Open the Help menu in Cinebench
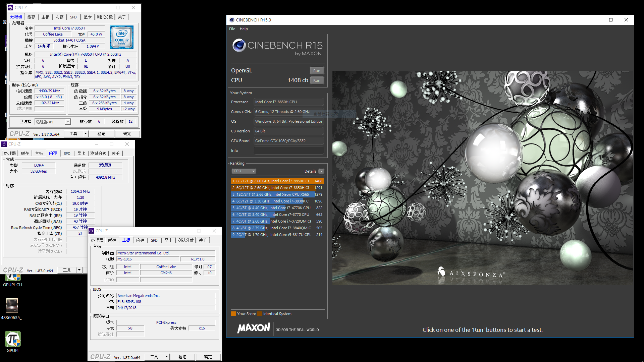Image resolution: width=644 pixels, height=362 pixels. [244, 29]
